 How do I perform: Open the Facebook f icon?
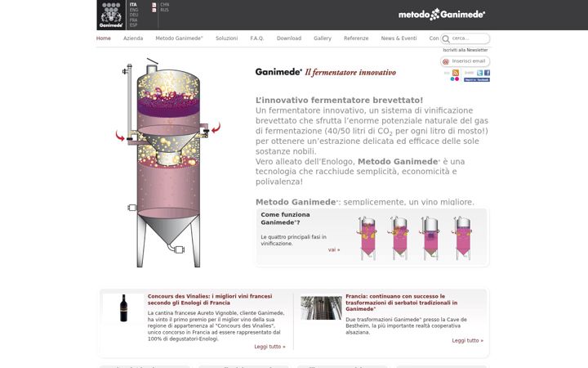point(487,73)
